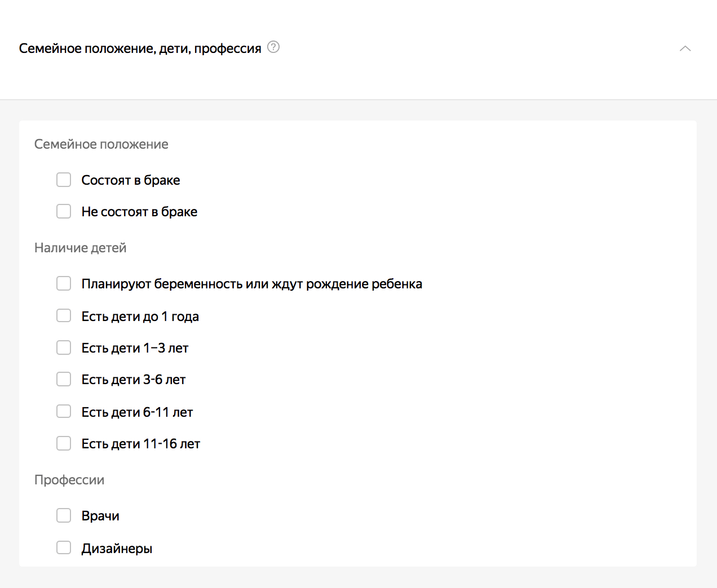Check the pregnancy planning 'Планируют беременность' checkbox box
The height and width of the screenshot is (588, 717).
coord(64,283)
